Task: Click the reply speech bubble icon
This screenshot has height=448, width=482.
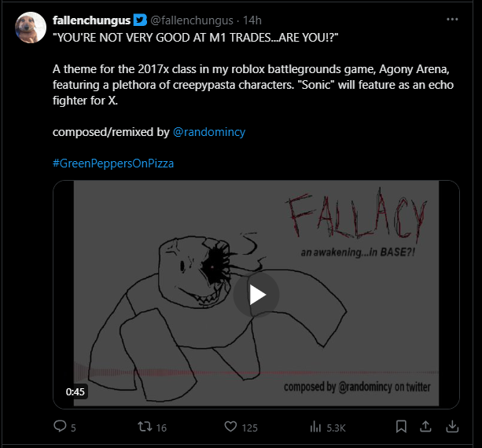Action: click(60, 427)
